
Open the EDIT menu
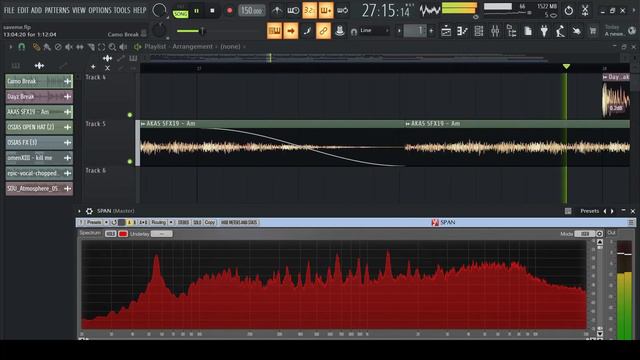coord(23,10)
